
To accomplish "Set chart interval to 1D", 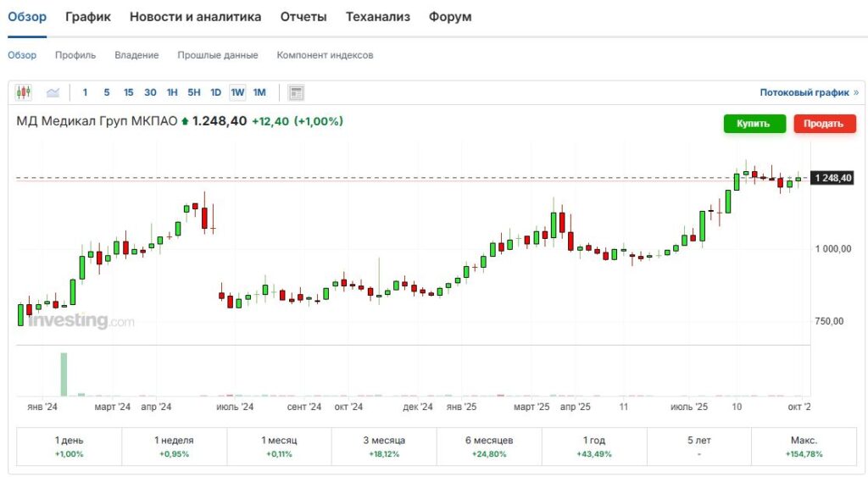I will (x=215, y=92).
